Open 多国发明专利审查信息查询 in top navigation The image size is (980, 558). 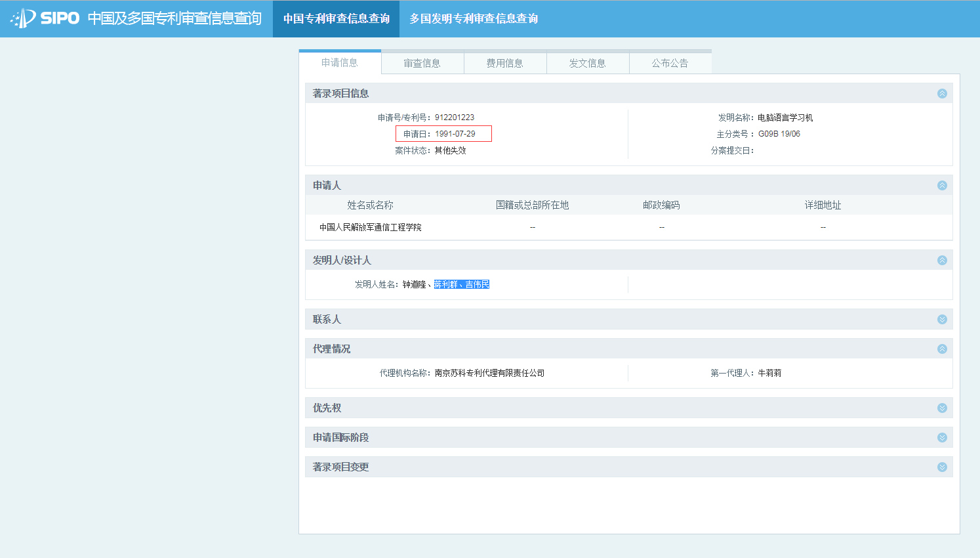tap(474, 18)
